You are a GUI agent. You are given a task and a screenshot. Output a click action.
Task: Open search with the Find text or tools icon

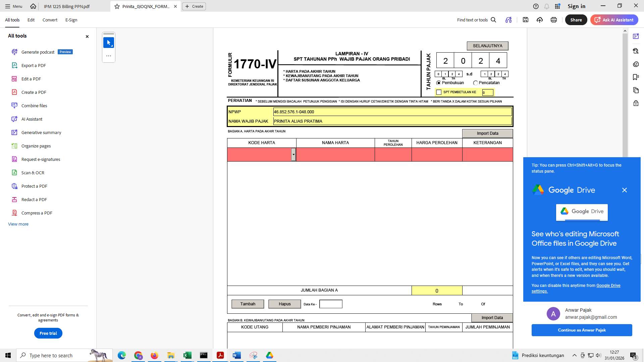[x=493, y=20]
